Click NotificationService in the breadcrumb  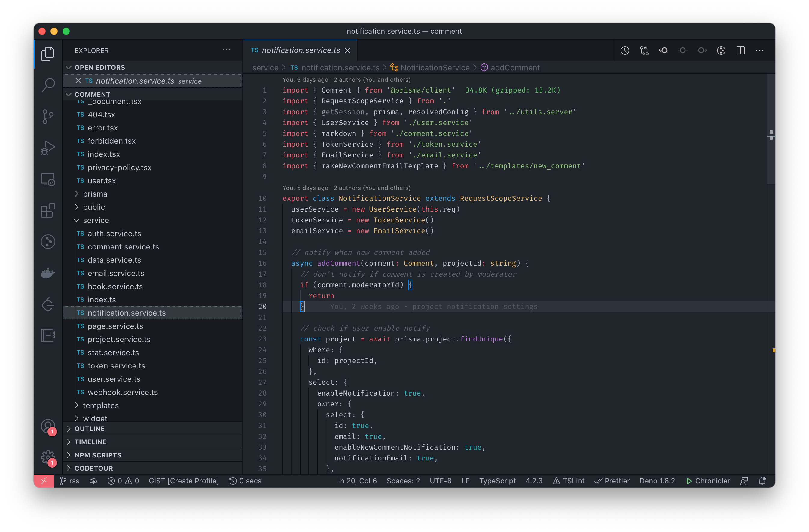pyautogui.click(x=435, y=68)
